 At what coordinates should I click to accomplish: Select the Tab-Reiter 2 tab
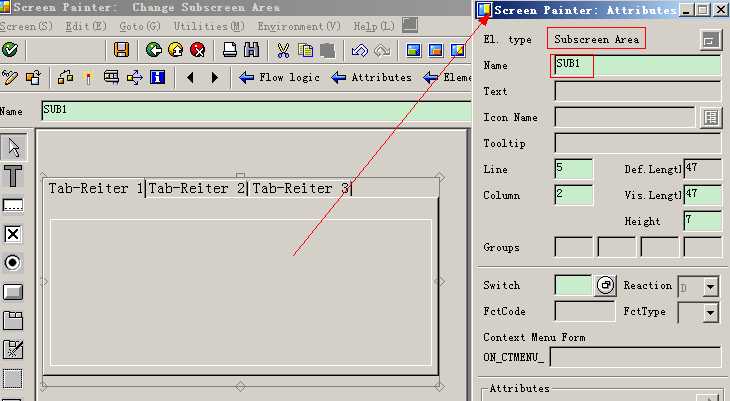(197, 188)
